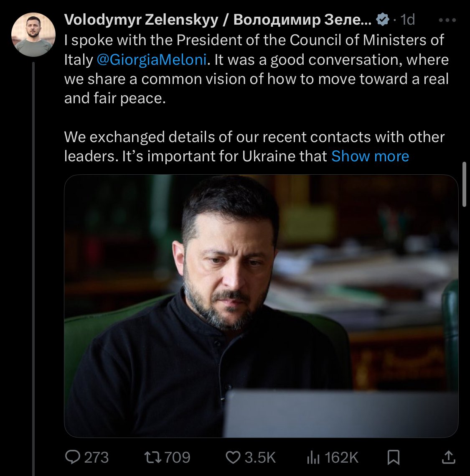The height and width of the screenshot is (476, 470).
Task: Click the 709 reposts count
Action: click(177, 457)
